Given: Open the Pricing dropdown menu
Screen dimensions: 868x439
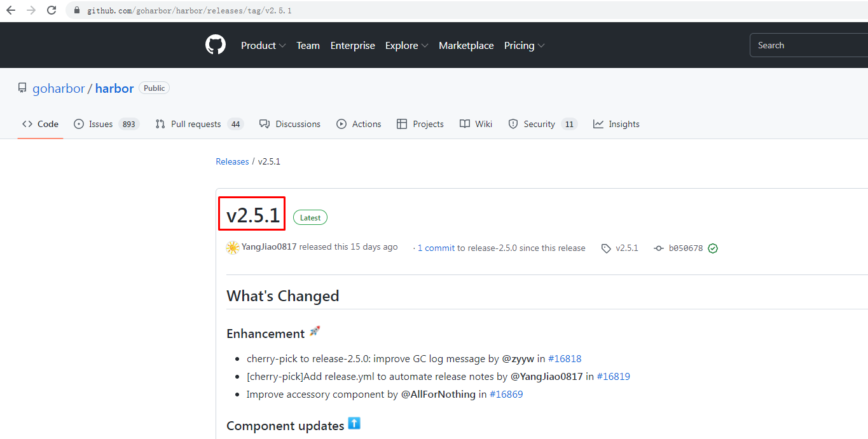Looking at the screenshot, I should 524,46.
